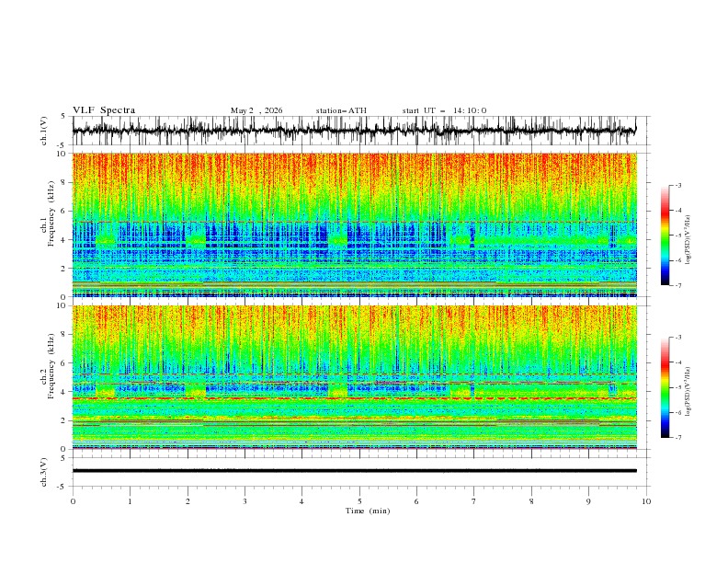Click the station=ATH label
Screen dimensions: 728x563
coord(341,110)
